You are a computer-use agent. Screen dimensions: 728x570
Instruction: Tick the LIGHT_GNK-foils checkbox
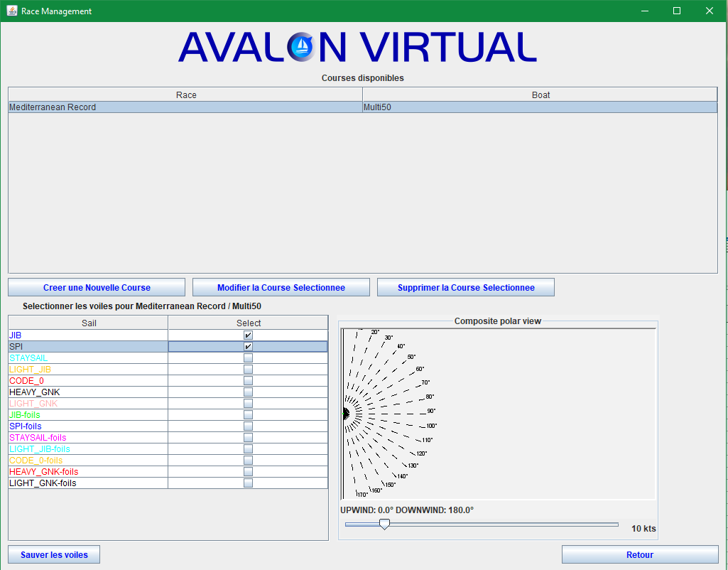pyautogui.click(x=248, y=483)
